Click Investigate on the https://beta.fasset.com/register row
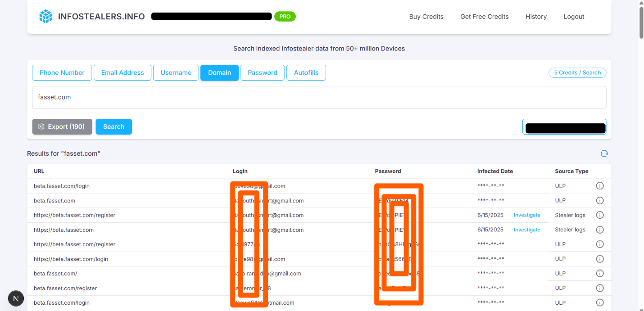The height and width of the screenshot is (311, 644). click(x=527, y=215)
